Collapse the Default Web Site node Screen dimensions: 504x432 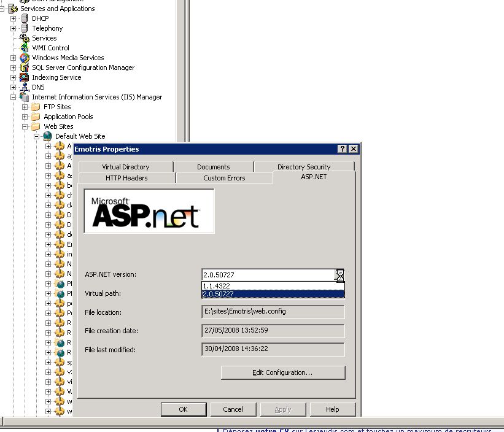point(37,136)
